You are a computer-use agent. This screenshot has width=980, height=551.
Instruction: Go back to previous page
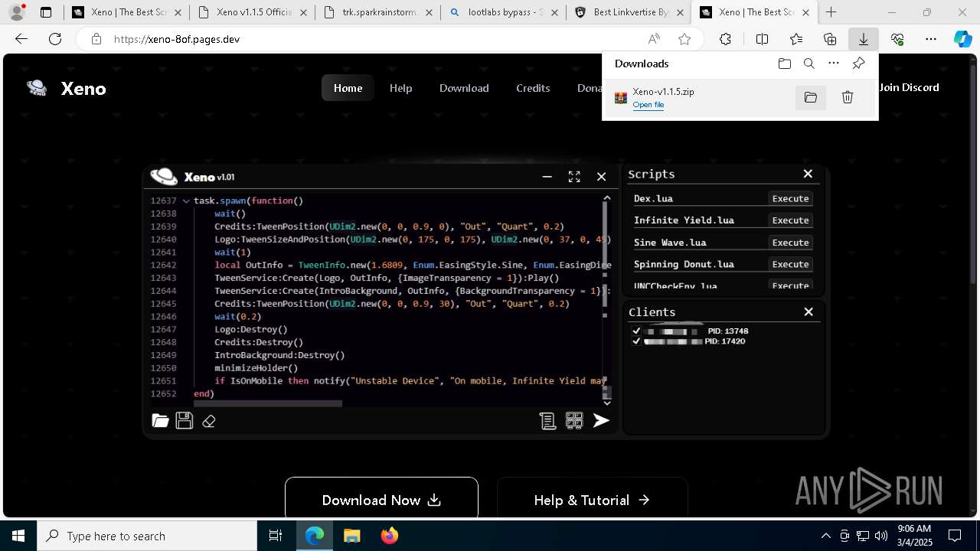tap(21, 39)
